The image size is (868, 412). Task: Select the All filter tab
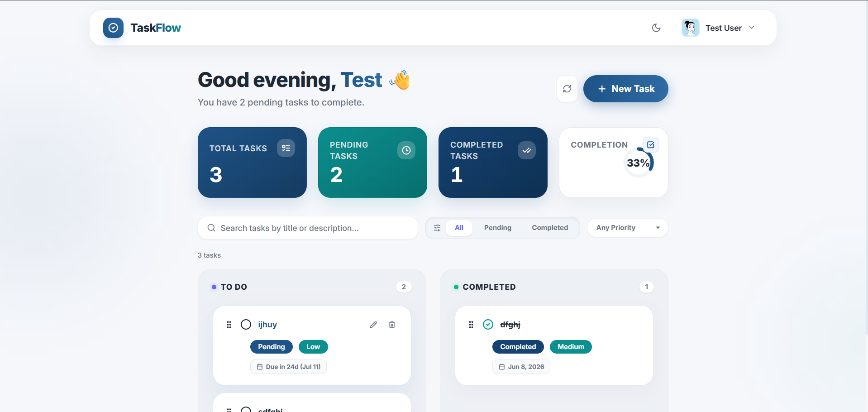459,228
